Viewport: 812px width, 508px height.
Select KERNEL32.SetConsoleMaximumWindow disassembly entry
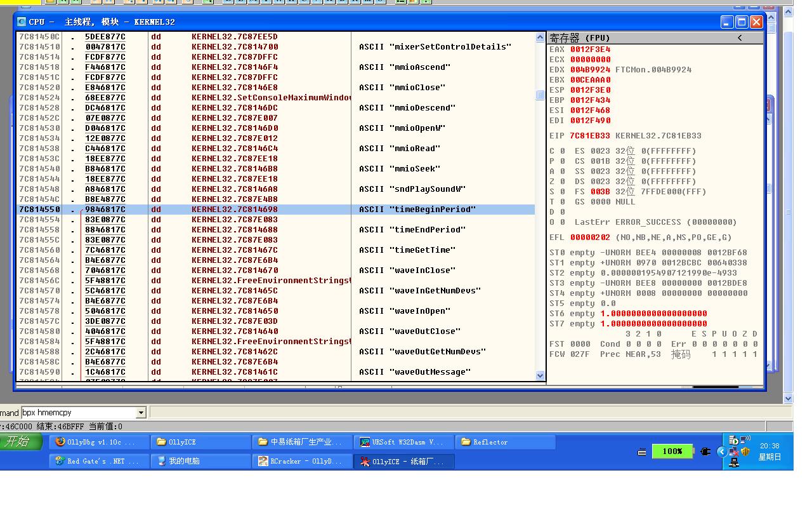coord(271,98)
